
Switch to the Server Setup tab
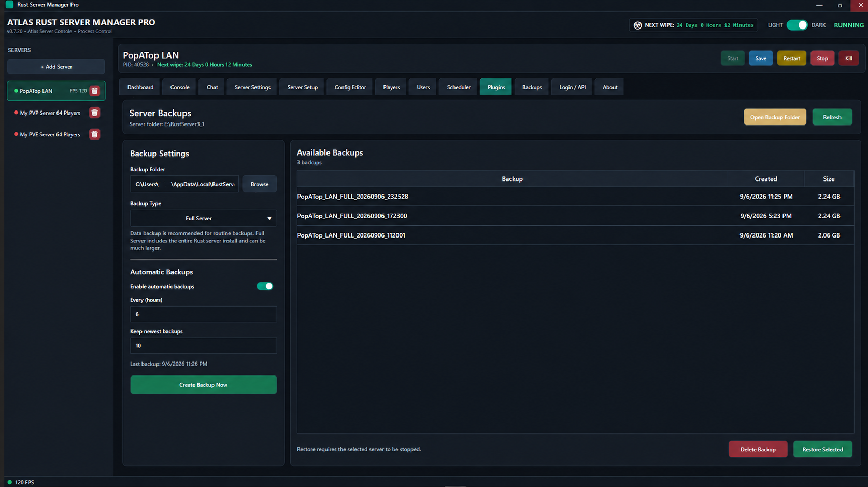point(303,87)
